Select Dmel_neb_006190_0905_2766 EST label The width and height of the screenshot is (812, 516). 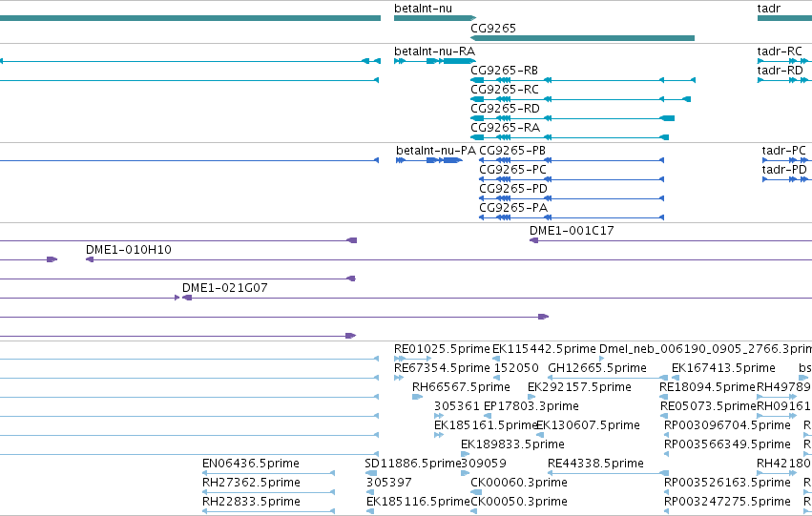pos(705,349)
